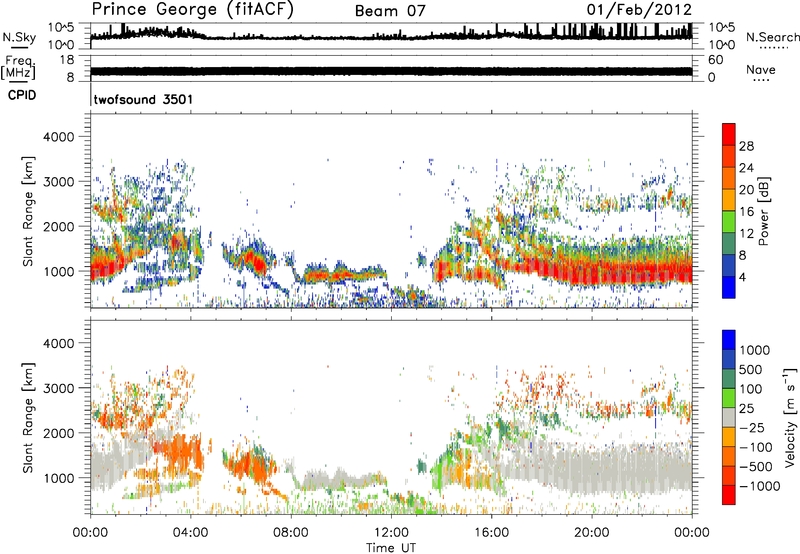Click the "16:00" time axis label
This screenshot has height=554, width=800.
[x=491, y=533]
